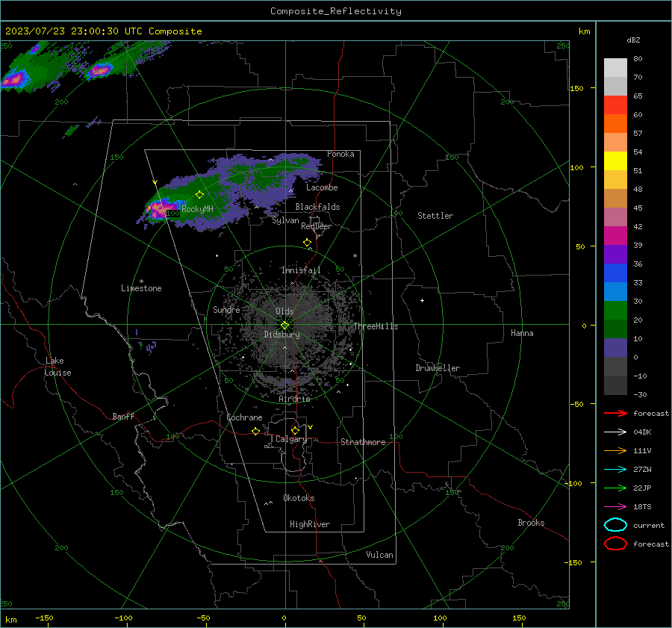This screenshot has width=672, height=628.
Task: Click the red forecast ellipse icon
Action: [615, 544]
